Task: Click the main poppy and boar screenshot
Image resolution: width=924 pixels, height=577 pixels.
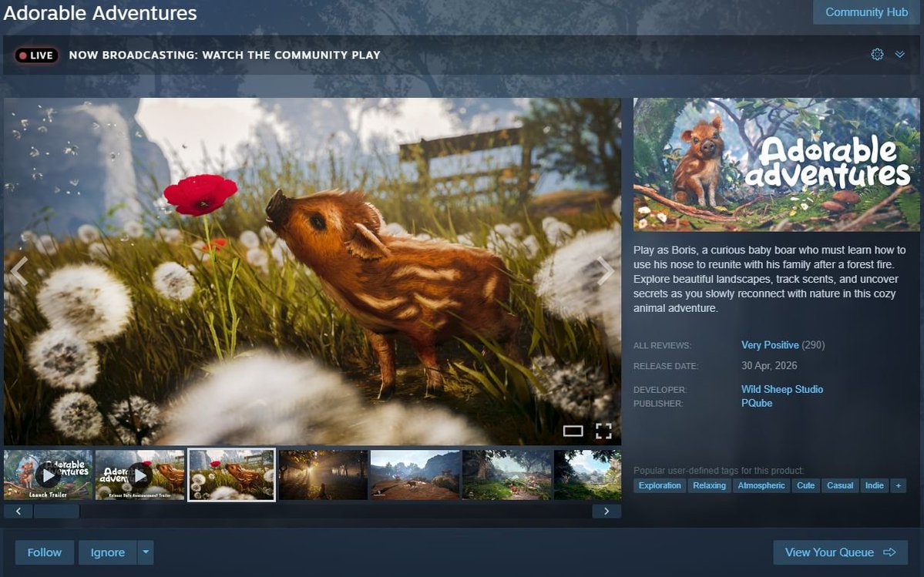Action: point(312,271)
